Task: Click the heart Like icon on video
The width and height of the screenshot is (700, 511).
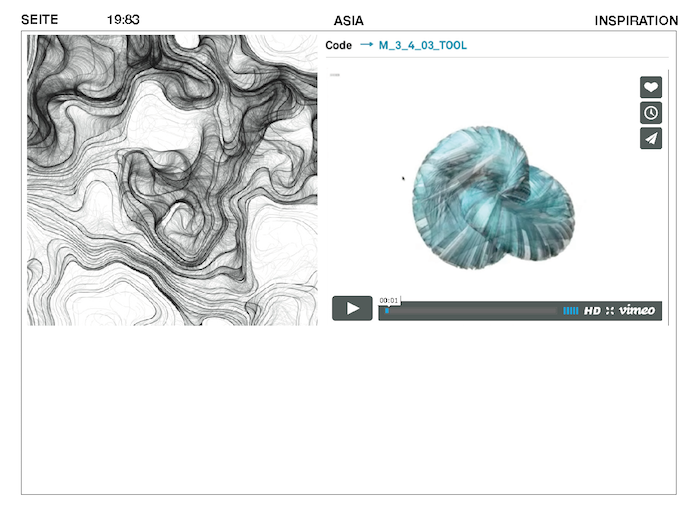Action: [x=650, y=87]
